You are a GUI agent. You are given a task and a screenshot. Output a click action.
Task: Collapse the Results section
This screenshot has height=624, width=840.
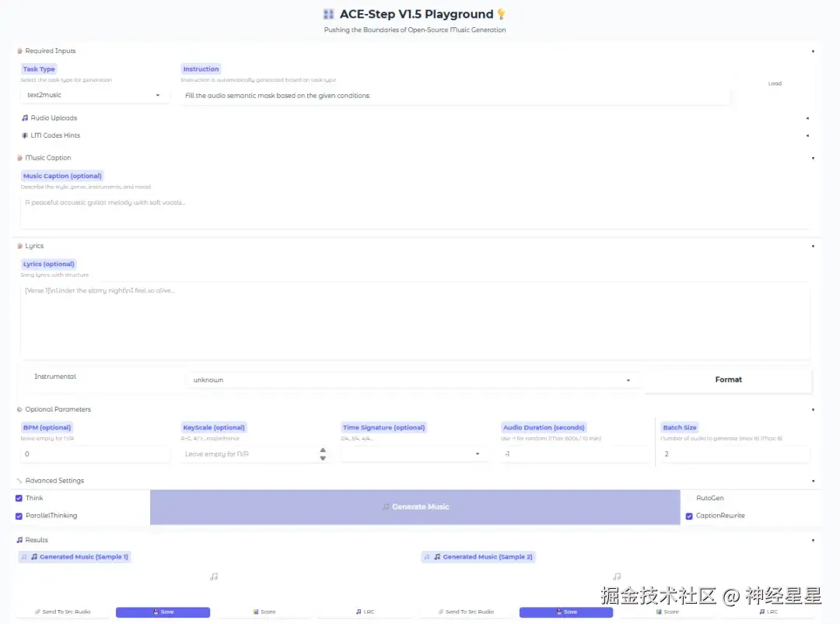pos(813,541)
